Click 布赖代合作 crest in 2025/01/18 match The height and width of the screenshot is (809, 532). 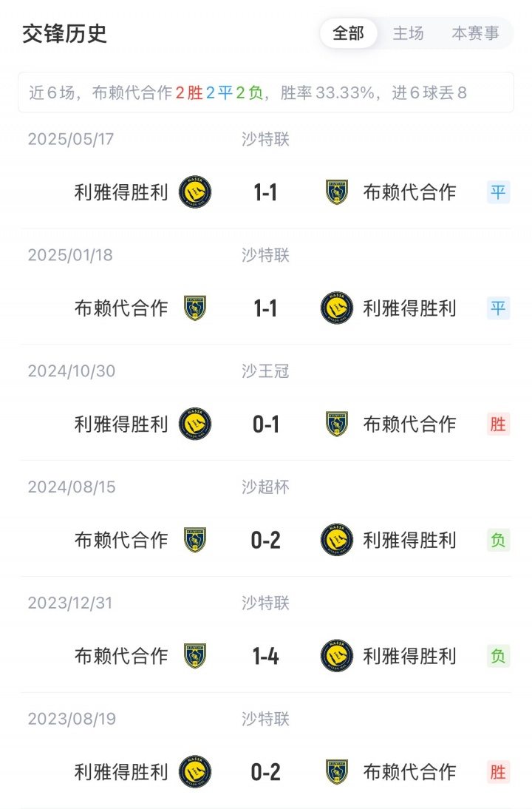point(195,308)
